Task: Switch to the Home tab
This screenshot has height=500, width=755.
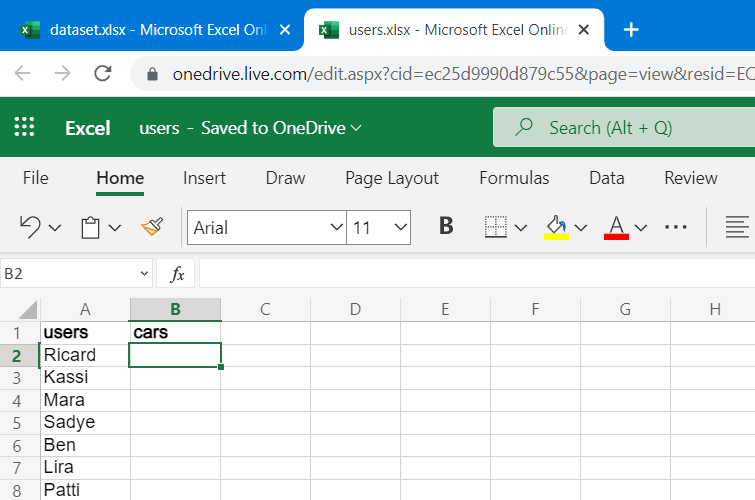Action: click(x=120, y=178)
